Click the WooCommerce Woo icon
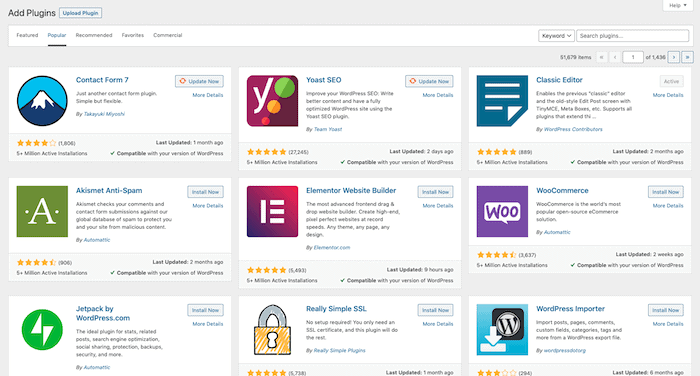This screenshot has height=376, width=700. pos(502,212)
